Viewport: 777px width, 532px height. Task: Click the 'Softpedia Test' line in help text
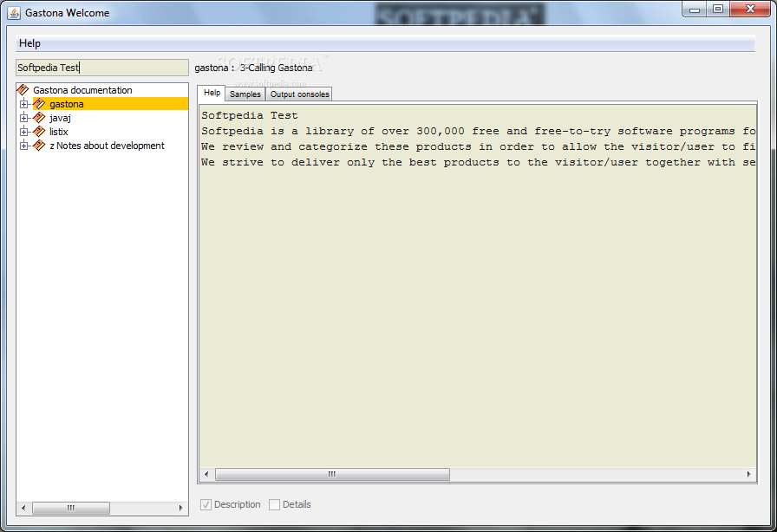(x=249, y=115)
